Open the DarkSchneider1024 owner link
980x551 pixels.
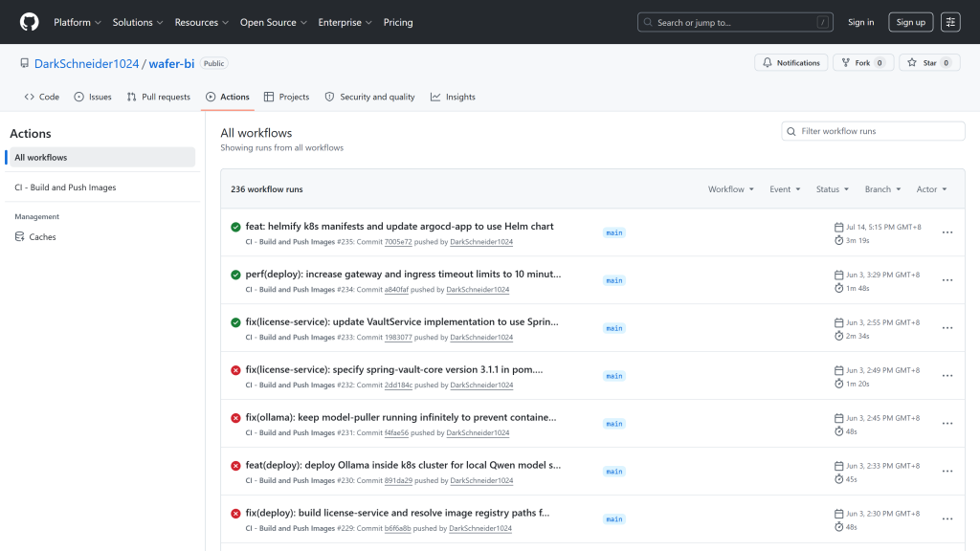(x=87, y=64)
